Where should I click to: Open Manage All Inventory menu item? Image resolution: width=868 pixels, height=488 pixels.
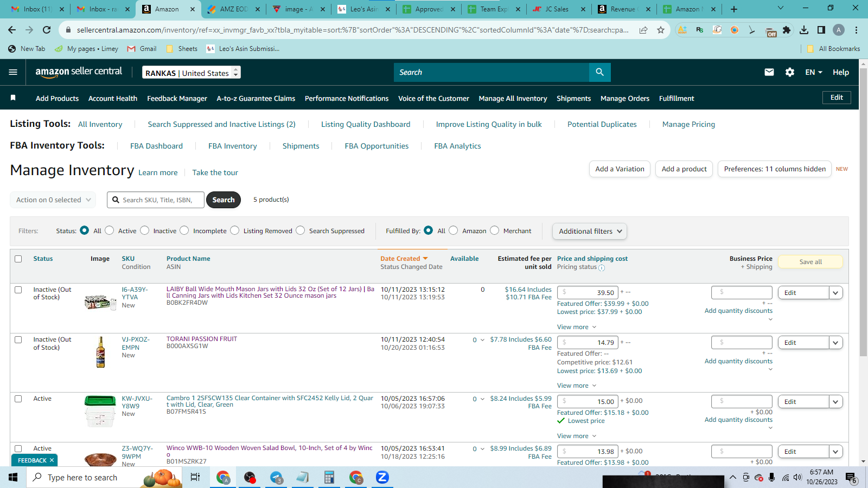tap(513, 98)
